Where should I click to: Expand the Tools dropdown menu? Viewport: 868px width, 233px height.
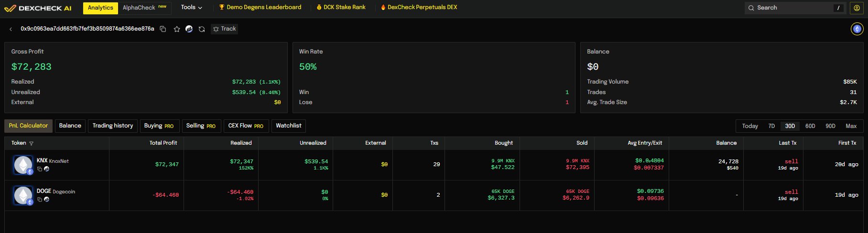coord(191,8)
